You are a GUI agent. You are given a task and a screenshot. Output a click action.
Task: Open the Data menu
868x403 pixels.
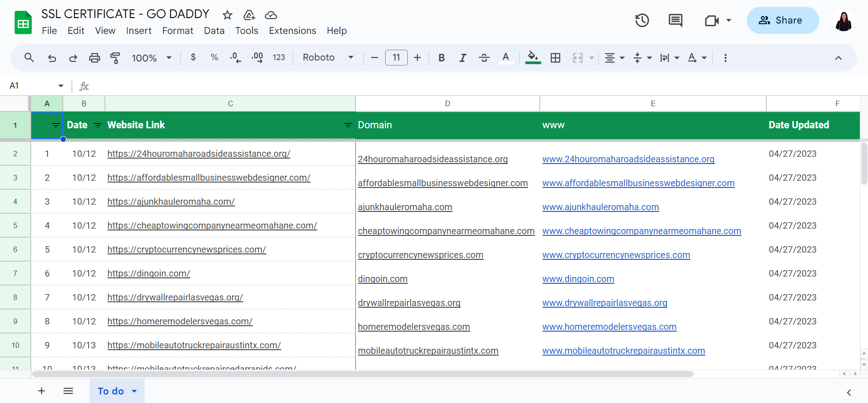click(214, 31)
